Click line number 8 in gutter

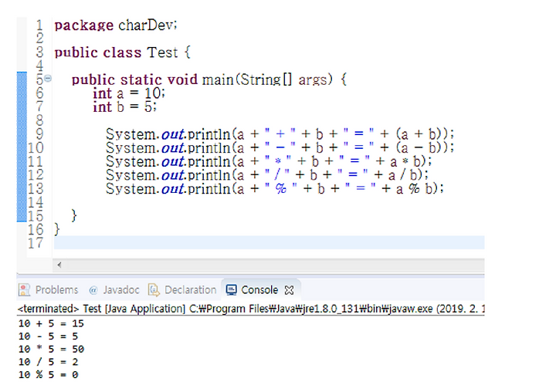39,120
